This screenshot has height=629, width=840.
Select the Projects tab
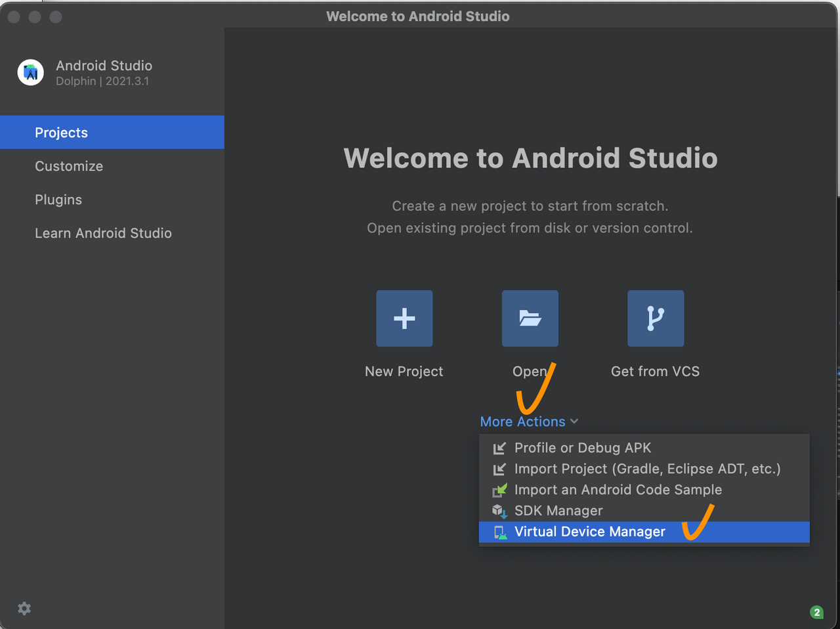point(112,132)
